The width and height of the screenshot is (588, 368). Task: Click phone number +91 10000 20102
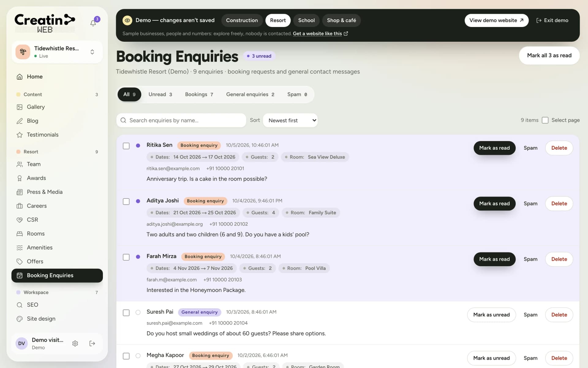pos(228,224)
